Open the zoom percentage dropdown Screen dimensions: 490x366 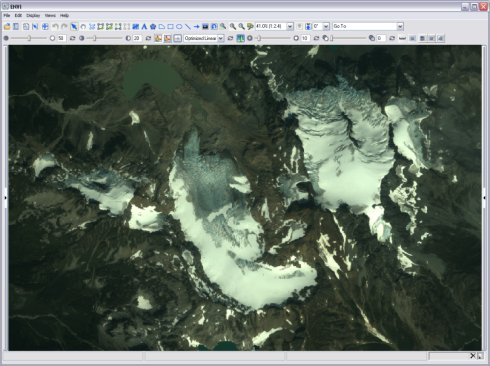tap(290, 26)
